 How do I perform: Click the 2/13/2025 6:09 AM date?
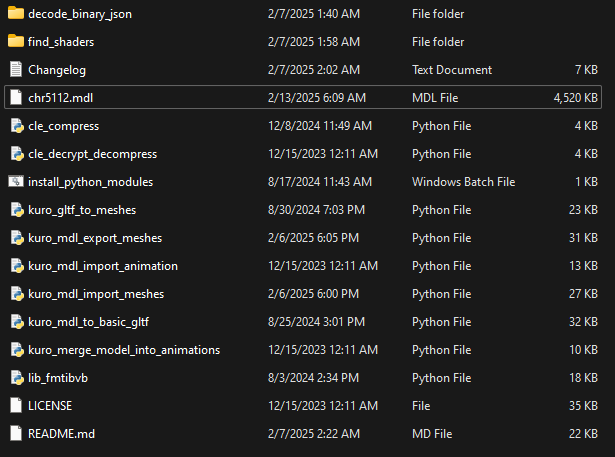click(317, 98)
